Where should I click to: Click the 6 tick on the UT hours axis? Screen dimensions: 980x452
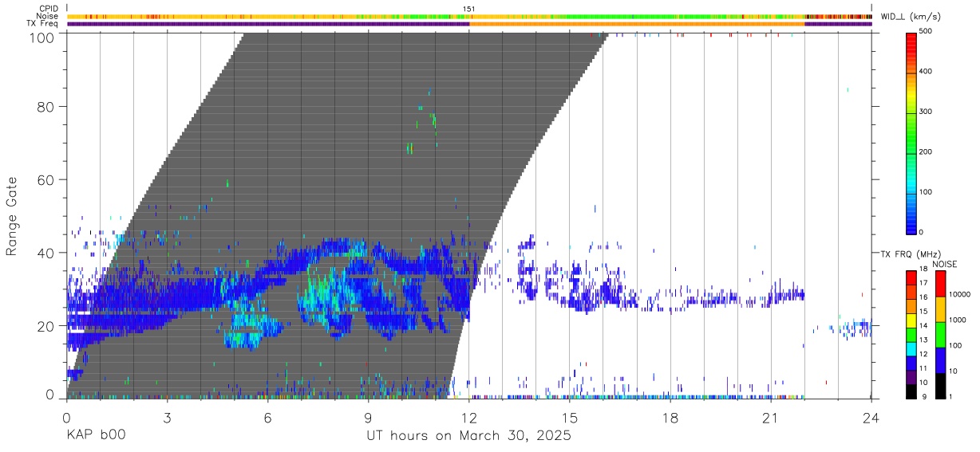[x=267, y=417]
